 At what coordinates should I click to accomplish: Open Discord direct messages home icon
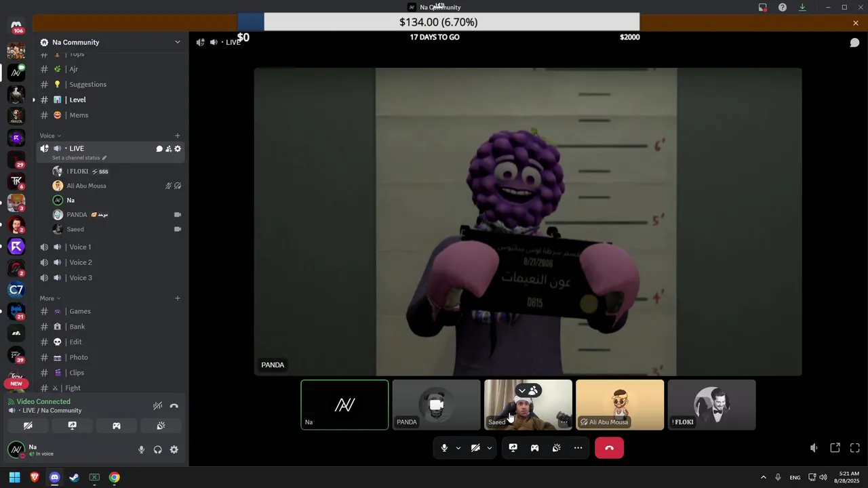coord(16,26)
